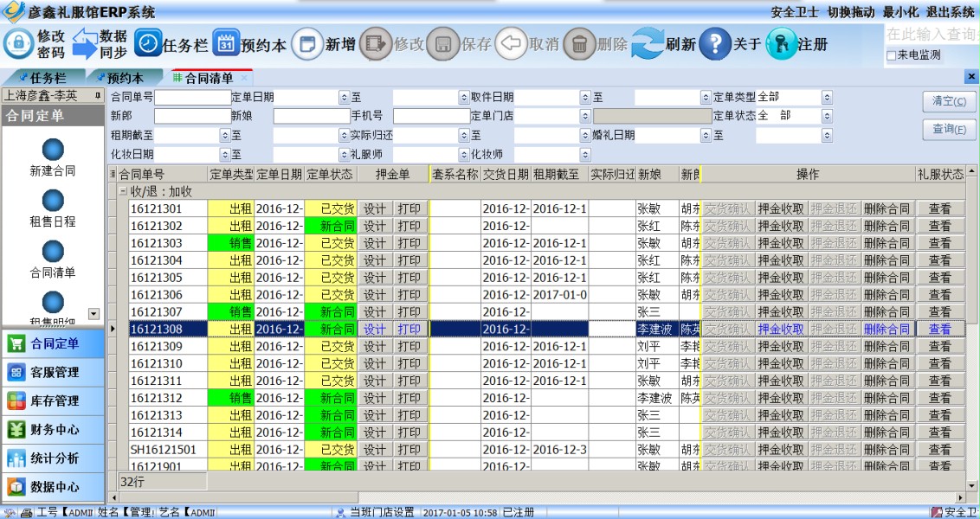The width and height of the screenshot is (980, 519).
Task: Click the 新增 toolbar icon
Action: [x=306, y=43]
